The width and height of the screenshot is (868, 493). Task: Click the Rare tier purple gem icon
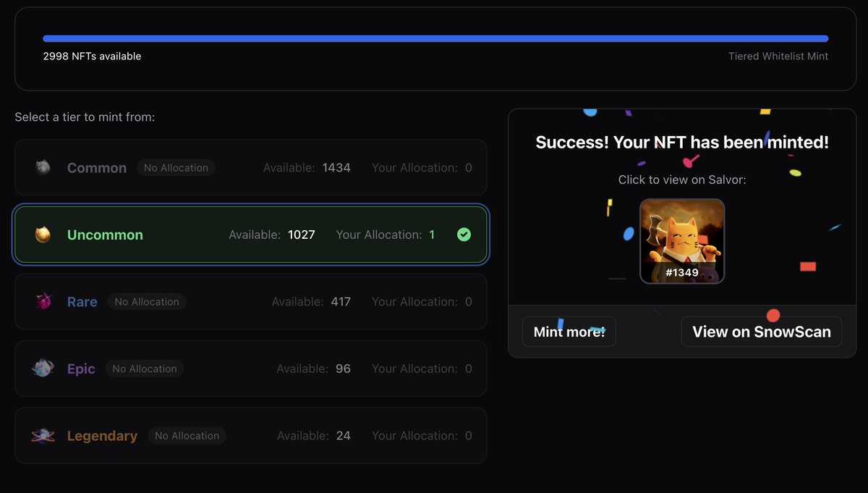click(x=42, y=301)
